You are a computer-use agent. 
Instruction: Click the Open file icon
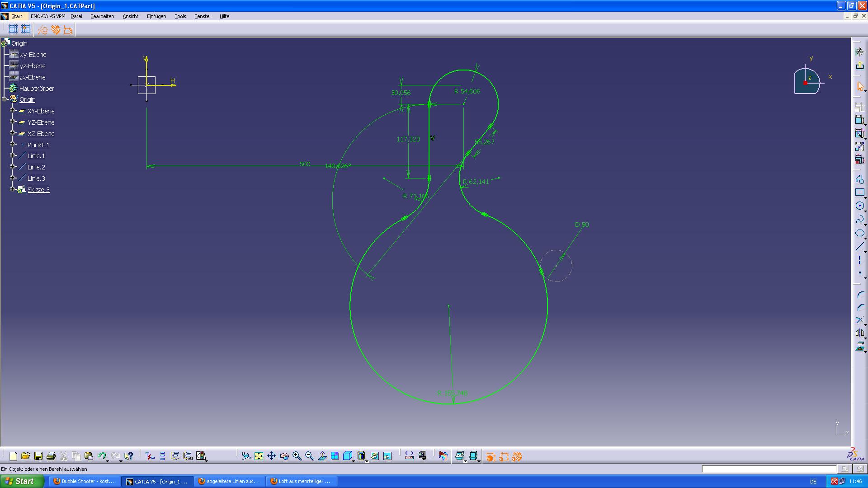(x=25, y=456)
